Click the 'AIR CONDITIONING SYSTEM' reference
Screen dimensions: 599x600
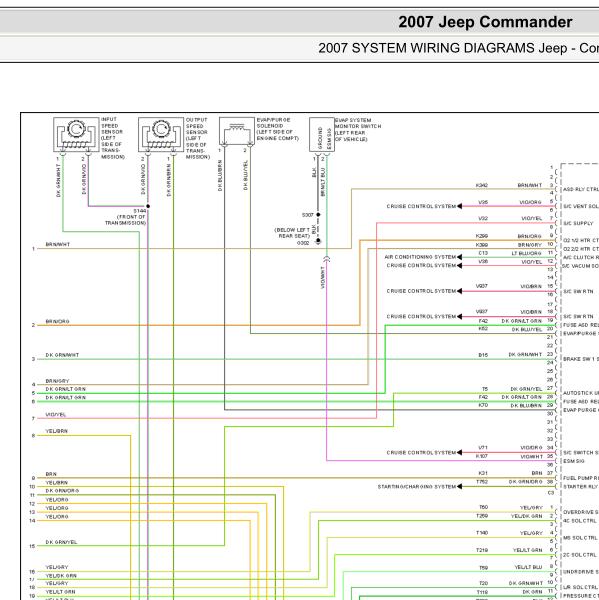pyautogui.click(x=420, y=257)
